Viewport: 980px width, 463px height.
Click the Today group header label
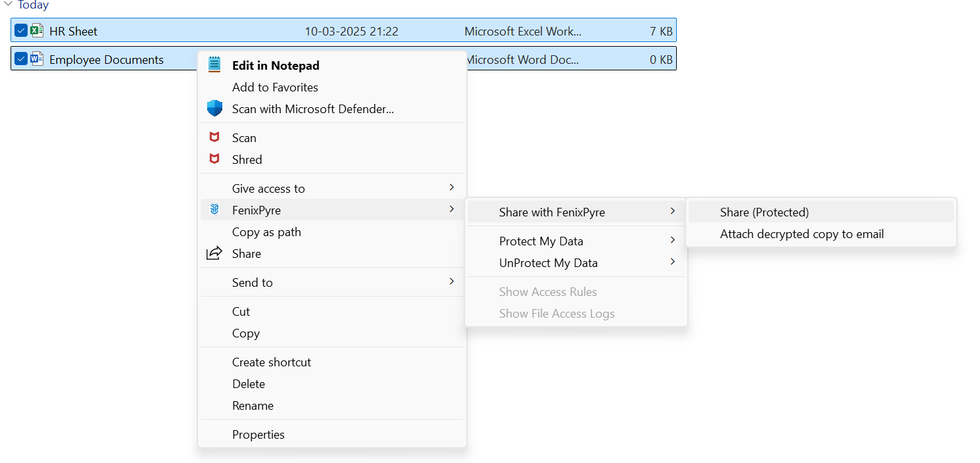tap(34, 5)
